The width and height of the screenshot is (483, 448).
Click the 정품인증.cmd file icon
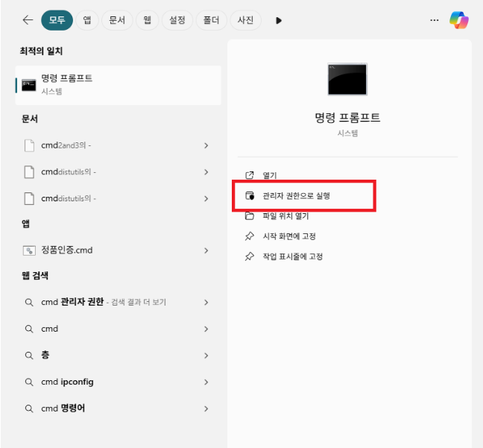click(x=29, y=250)
